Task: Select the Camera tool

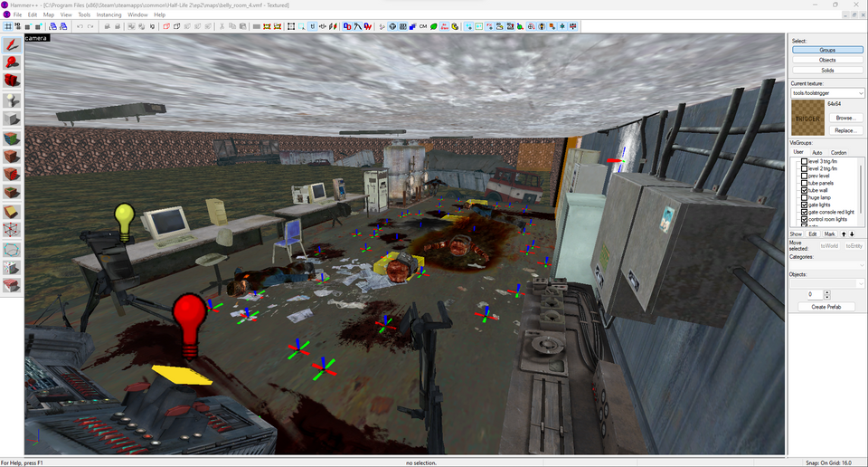Action: pos(12,81)
